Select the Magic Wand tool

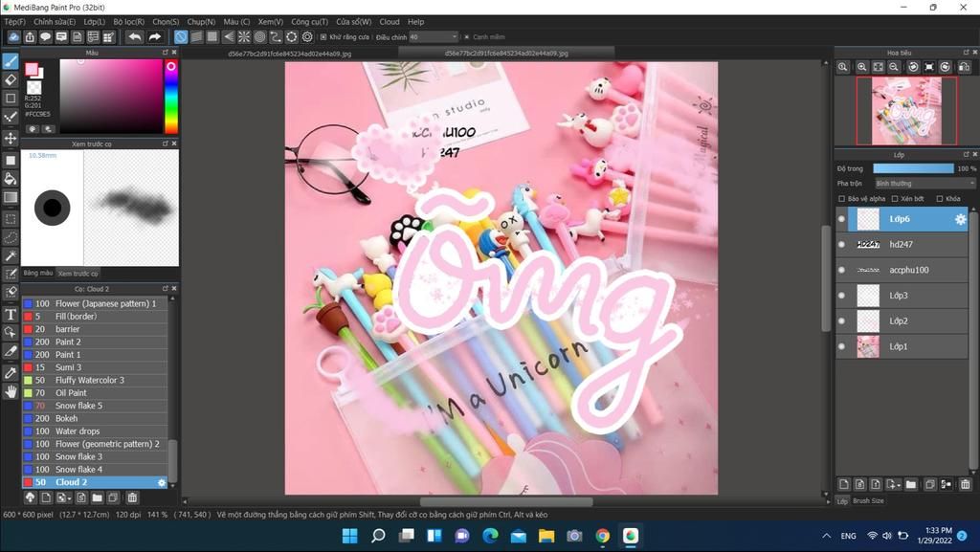pos(11,256)
